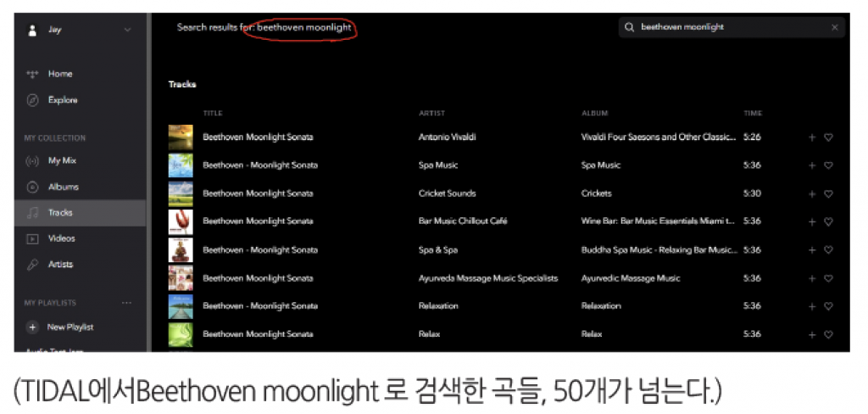
Task: Open Artists in My Collection
Action: (60, 265)
